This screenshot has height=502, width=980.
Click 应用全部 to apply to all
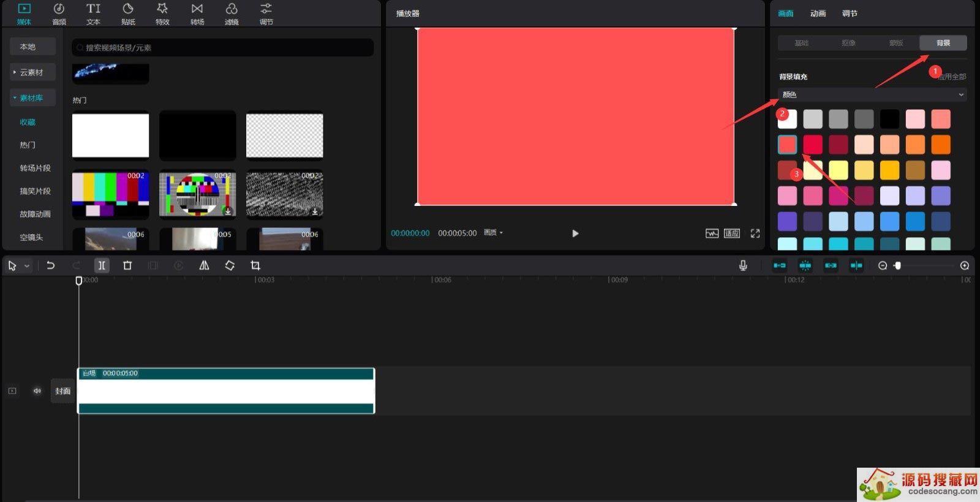pyautogui.click(x=953, y=77)
